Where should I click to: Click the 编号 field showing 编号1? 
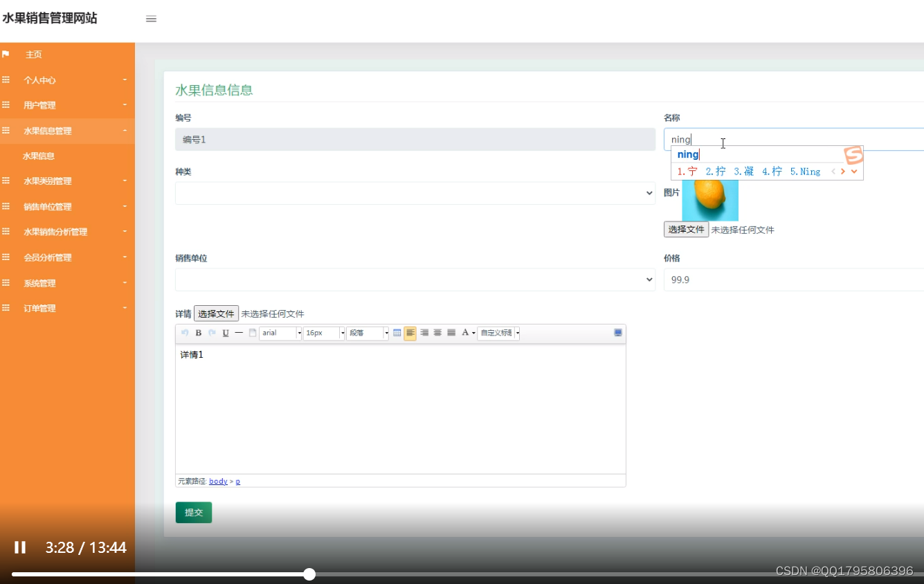[415, 139]
